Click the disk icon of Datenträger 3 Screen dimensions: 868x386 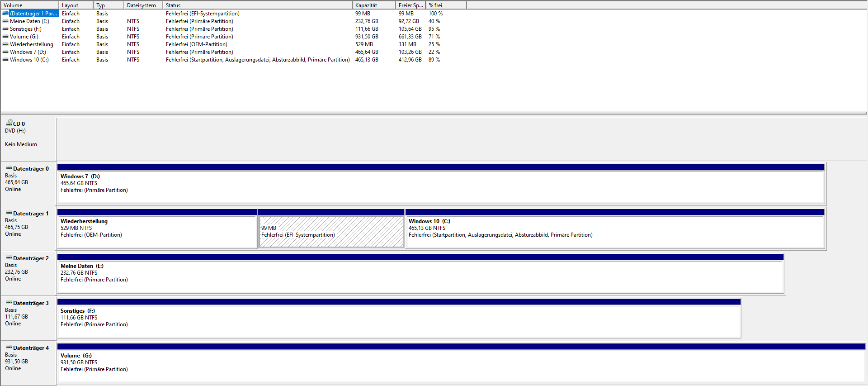click(x=9, y=303)
